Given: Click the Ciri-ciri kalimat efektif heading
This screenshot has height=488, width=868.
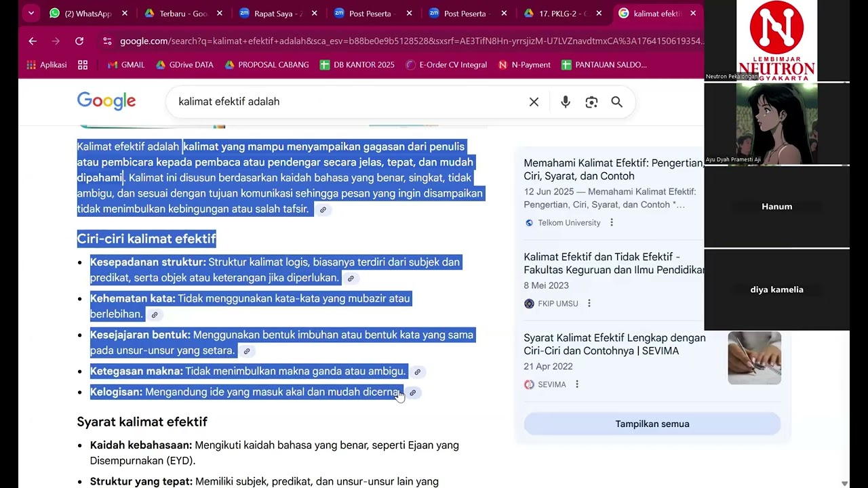Looking at the screenshot, I should tap(146, 239).
